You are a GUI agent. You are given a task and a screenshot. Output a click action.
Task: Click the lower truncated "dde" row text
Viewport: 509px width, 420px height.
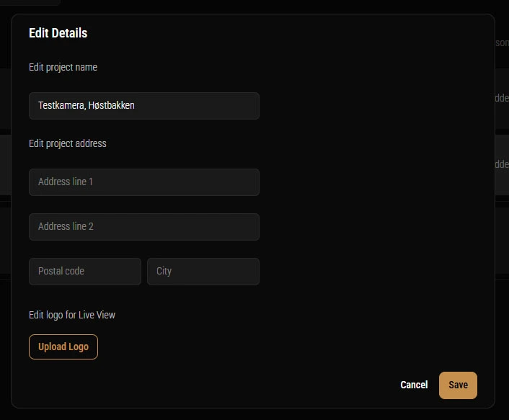click(x=502, y=164)
